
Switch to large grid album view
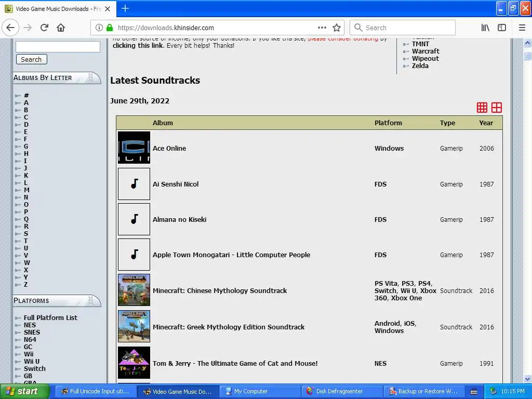click(496, 108)
